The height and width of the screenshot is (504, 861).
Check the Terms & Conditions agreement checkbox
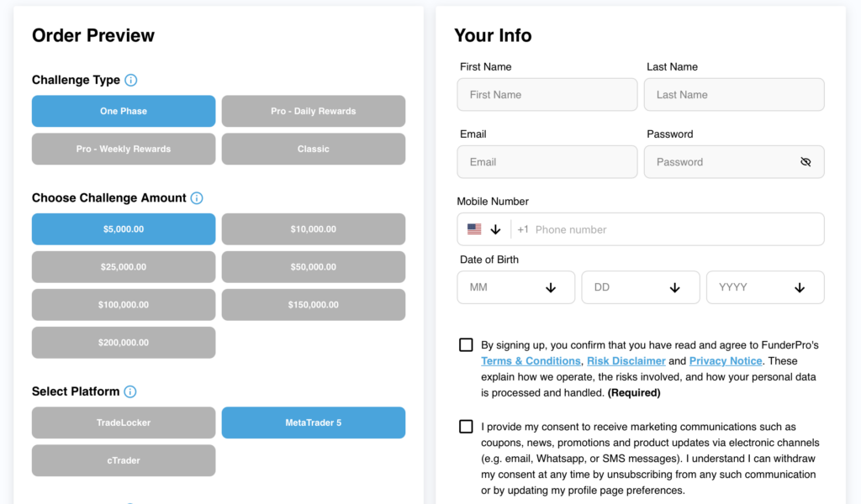coord(466,344)
